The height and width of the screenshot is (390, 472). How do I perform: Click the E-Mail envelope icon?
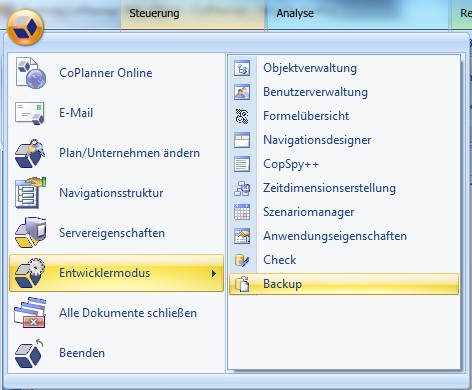pos(30,113)
